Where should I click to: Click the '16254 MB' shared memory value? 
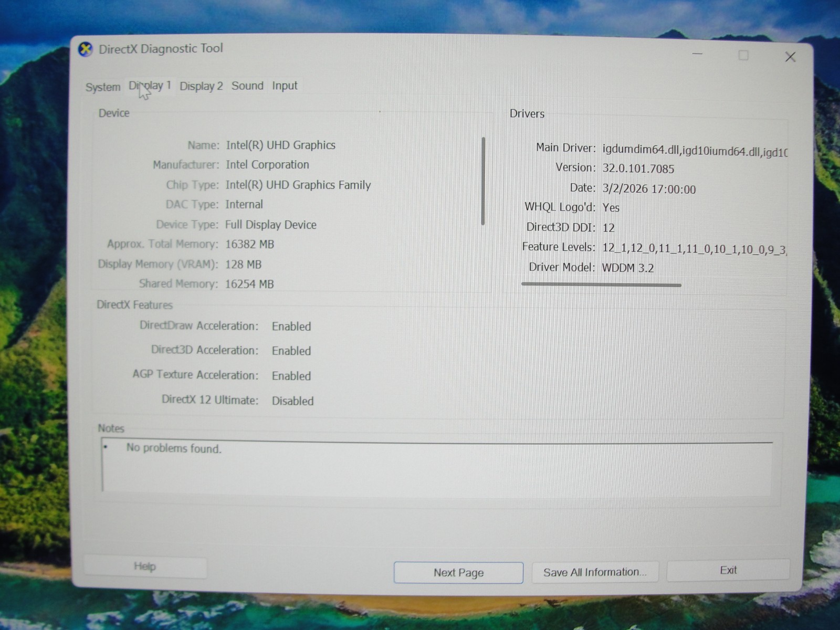249,284
